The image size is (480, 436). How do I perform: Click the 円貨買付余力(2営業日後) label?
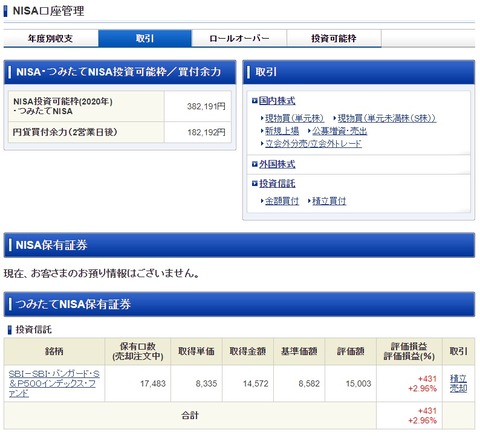point(65,132)
